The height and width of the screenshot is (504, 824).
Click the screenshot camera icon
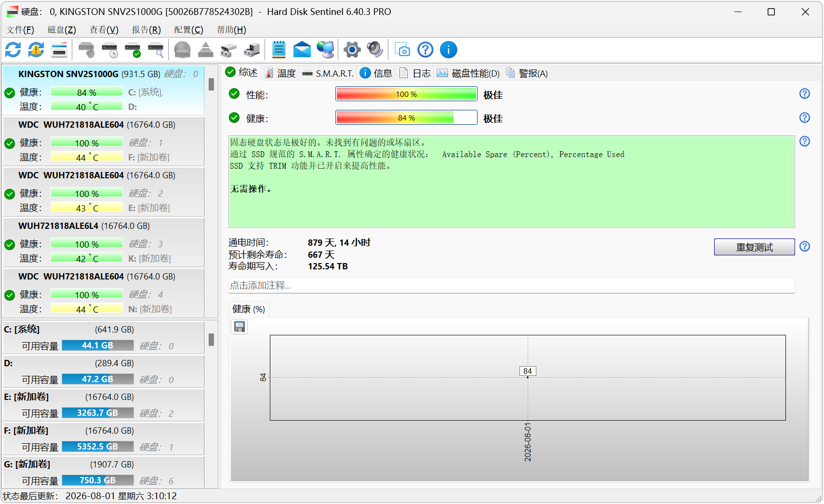point(402,50)
